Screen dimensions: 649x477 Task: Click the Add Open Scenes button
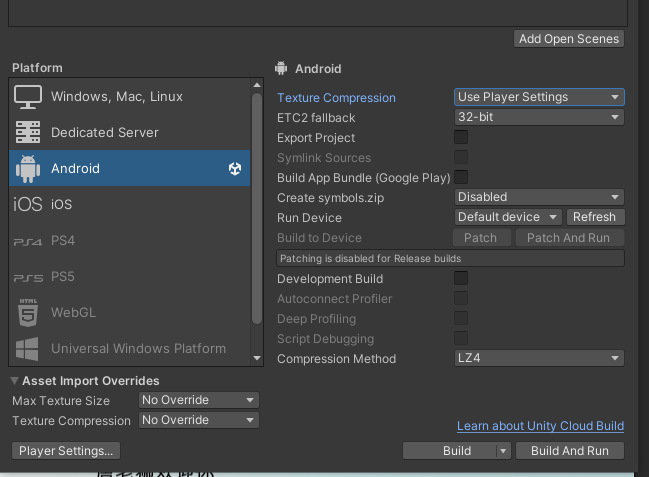[569, 39]
